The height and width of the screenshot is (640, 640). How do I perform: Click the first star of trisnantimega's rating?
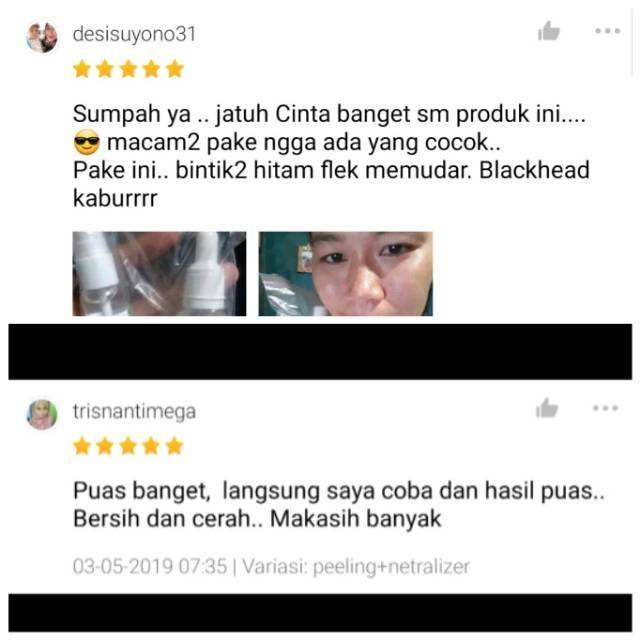click(82, 446)
